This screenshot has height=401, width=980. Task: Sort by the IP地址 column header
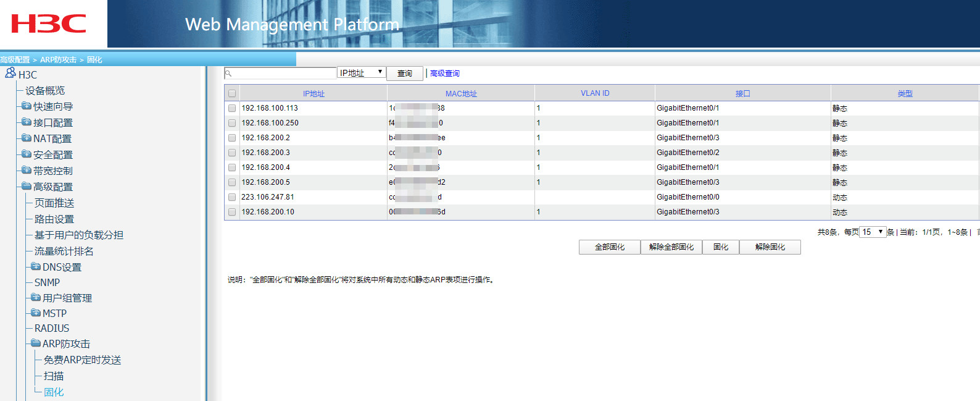coord(314,94)
